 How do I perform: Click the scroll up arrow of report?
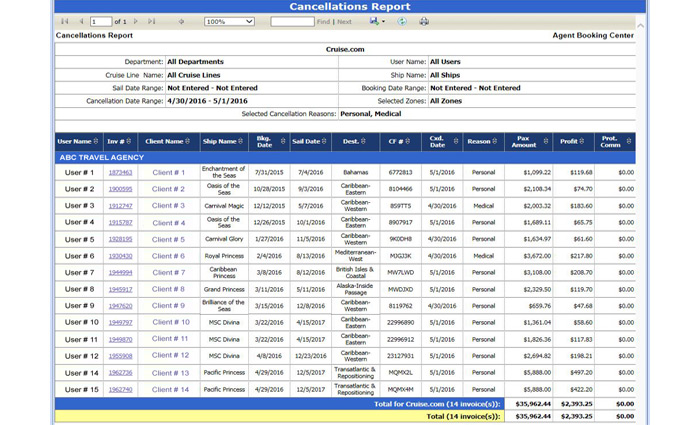pyautogui.click(x=641, y=26)
